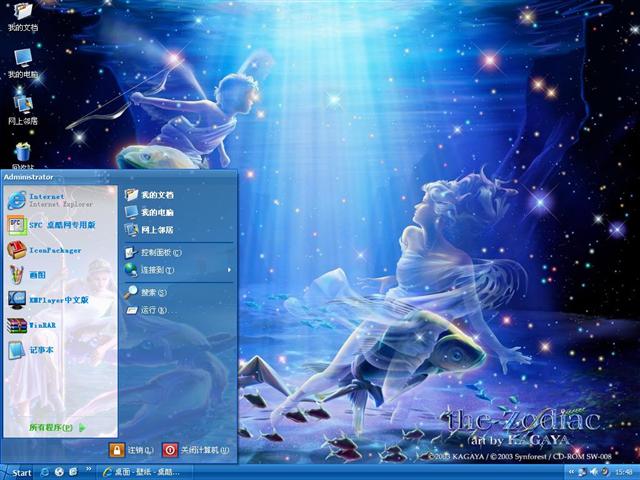Click the network tray icon
The height and width of the screenshot is (480, 640).
point(582,472)
